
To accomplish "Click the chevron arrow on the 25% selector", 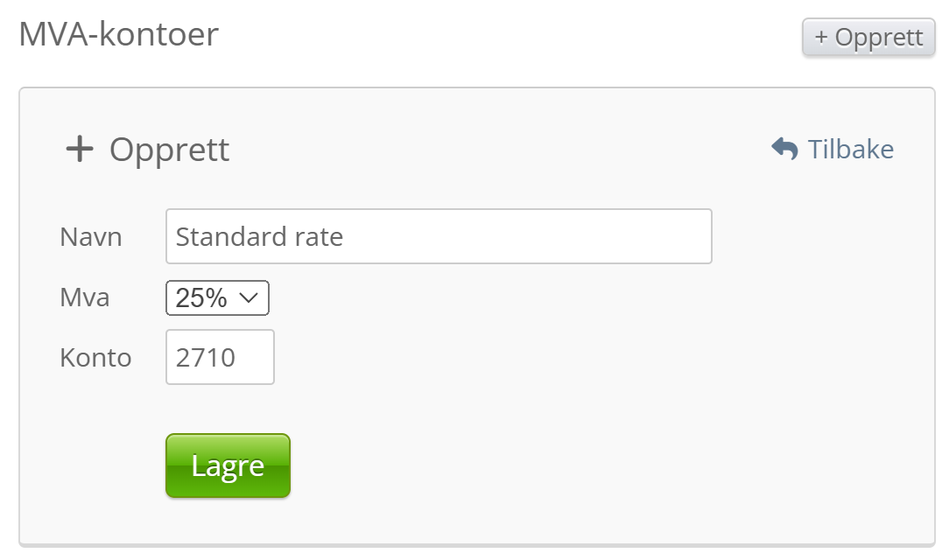I will pyautogui.click(x=248, y=298).
